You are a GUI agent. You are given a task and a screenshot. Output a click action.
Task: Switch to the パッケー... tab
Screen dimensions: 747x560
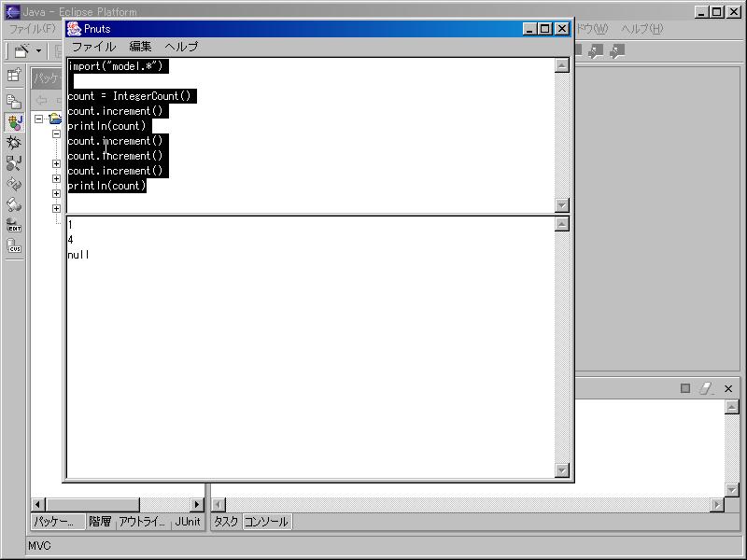pyautogui.click(x=58, y=522)
